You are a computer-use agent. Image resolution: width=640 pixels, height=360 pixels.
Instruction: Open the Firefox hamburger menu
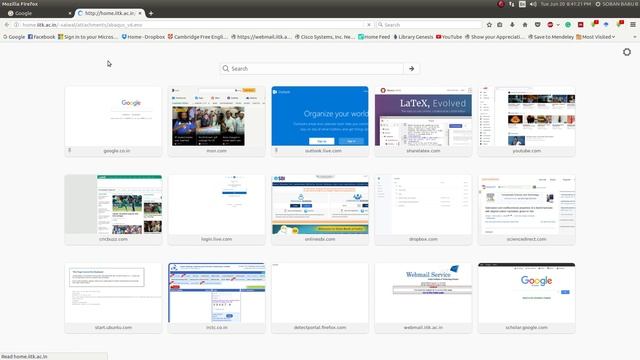point(633,24)
